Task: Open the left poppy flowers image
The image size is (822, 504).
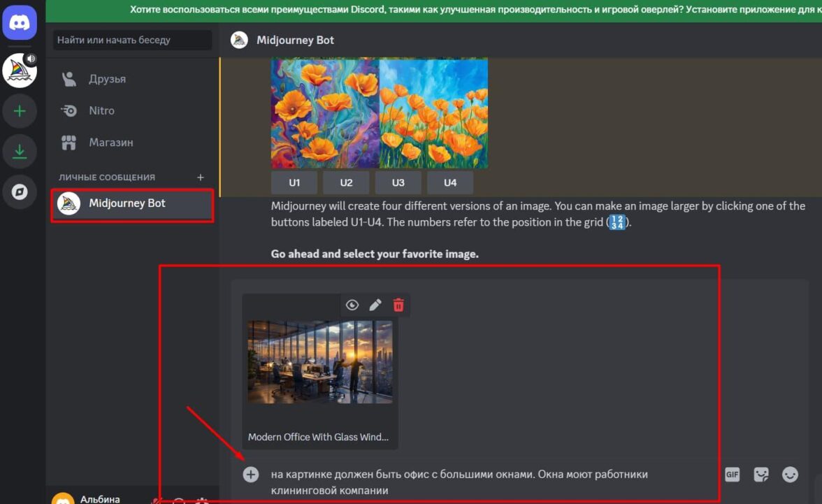Action: point(325,113)
